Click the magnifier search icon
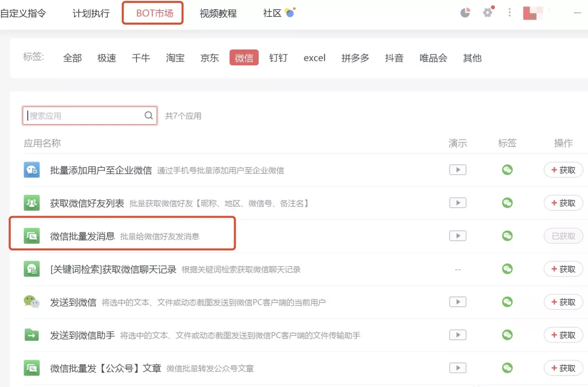588x387 pixels. click(149, 115)
